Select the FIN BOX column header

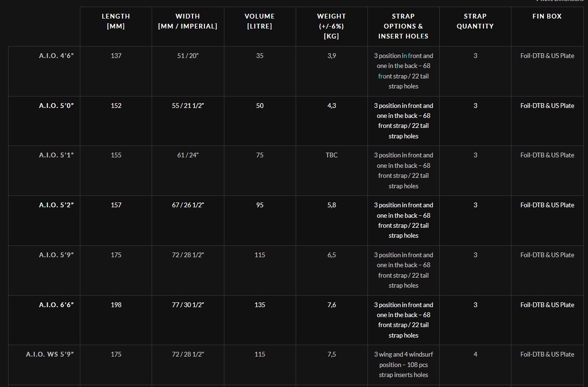[547, 16]
